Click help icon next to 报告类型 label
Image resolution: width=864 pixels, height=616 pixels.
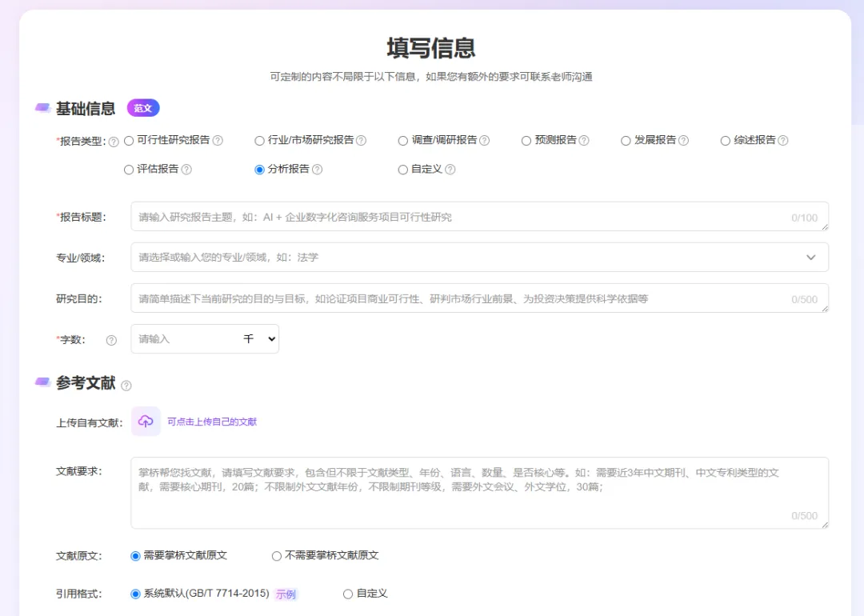pos(114,142)
